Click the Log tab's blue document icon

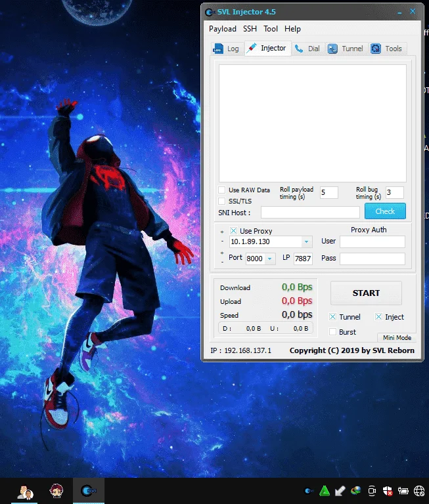tap(218, 49)
